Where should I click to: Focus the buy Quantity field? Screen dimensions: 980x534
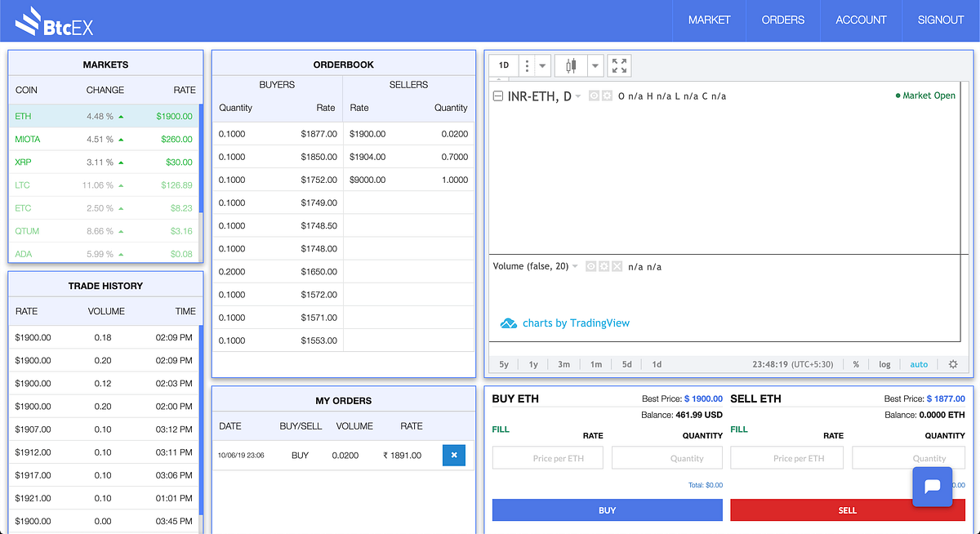667,458
